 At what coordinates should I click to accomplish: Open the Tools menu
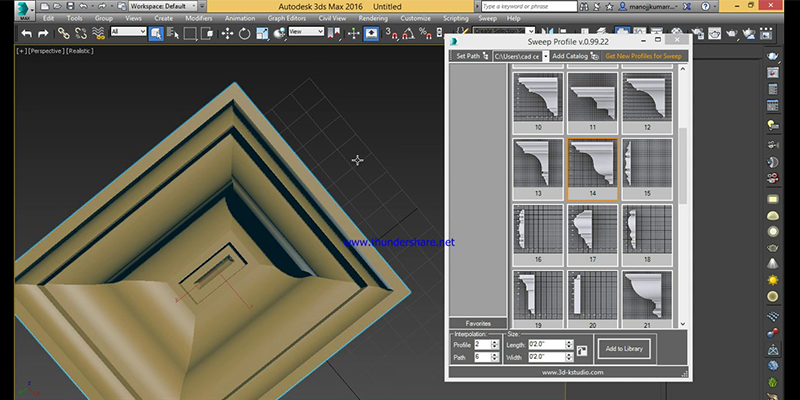point(74,18)
